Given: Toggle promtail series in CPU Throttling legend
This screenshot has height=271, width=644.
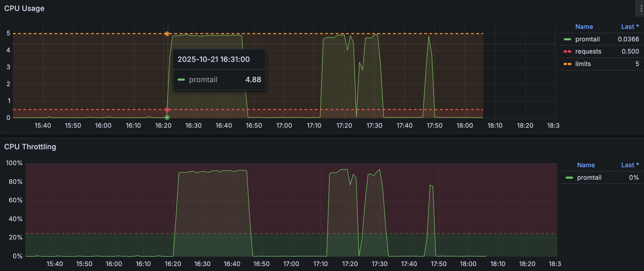Looking at the screenshot, I should pos(589,178).
